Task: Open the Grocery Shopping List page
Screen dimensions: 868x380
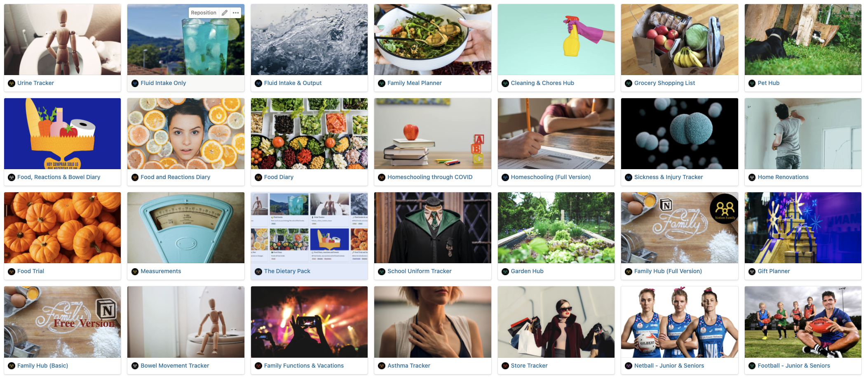Action: pos(664,83)
